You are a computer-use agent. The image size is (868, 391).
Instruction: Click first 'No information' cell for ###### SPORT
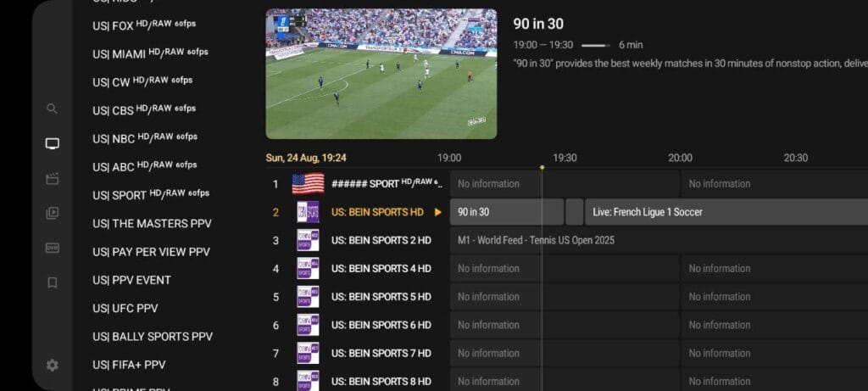(x=564, y=184)
